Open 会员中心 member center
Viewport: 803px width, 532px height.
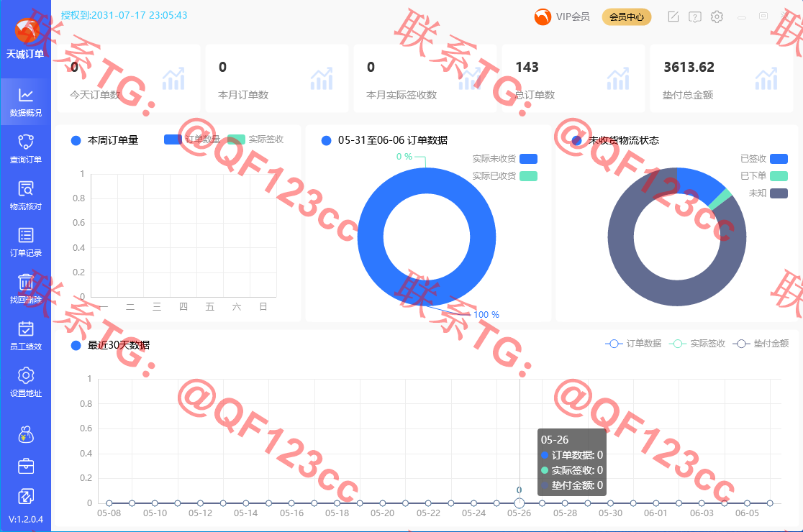pos(626,17)
